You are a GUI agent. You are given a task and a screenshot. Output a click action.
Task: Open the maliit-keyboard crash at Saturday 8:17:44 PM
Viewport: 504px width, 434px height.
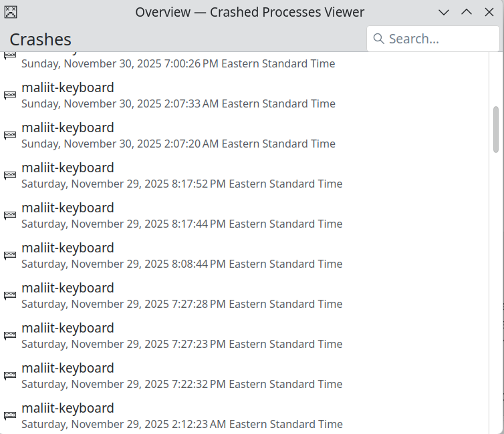[x=244, y=216]
